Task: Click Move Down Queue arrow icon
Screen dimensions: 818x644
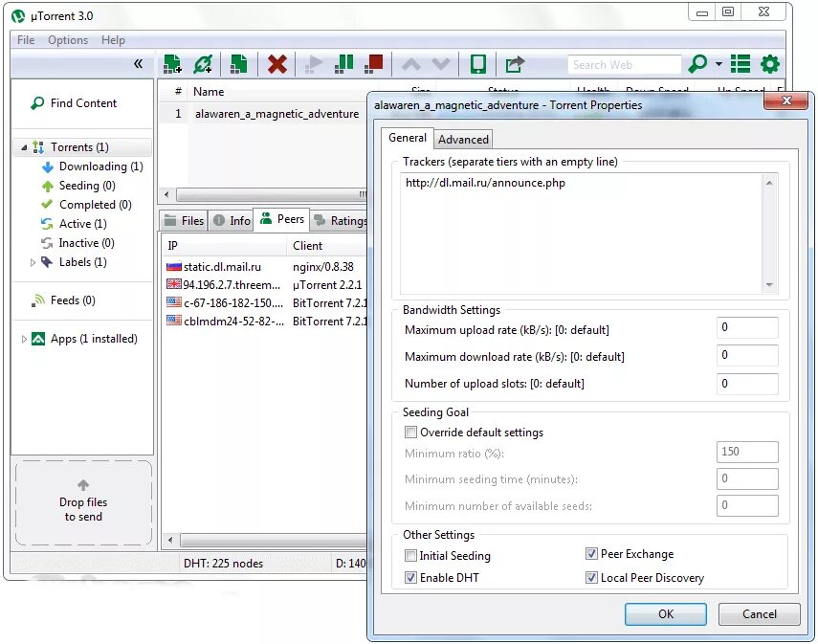Action: (x=441, y=64)
